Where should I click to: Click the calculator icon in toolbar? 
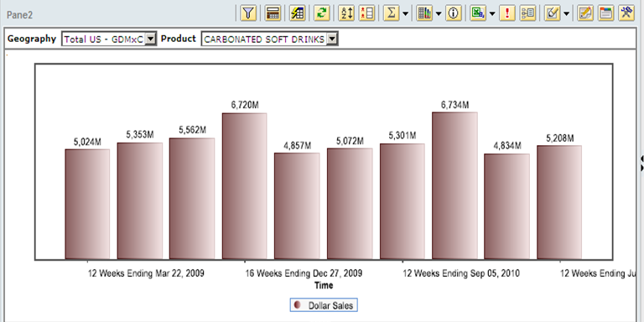[273, 13]
